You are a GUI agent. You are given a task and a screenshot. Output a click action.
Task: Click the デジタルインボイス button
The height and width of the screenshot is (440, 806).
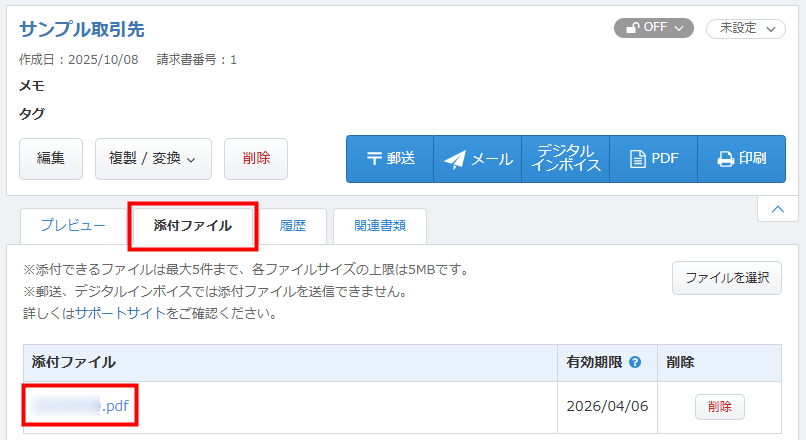pos(565,159)
